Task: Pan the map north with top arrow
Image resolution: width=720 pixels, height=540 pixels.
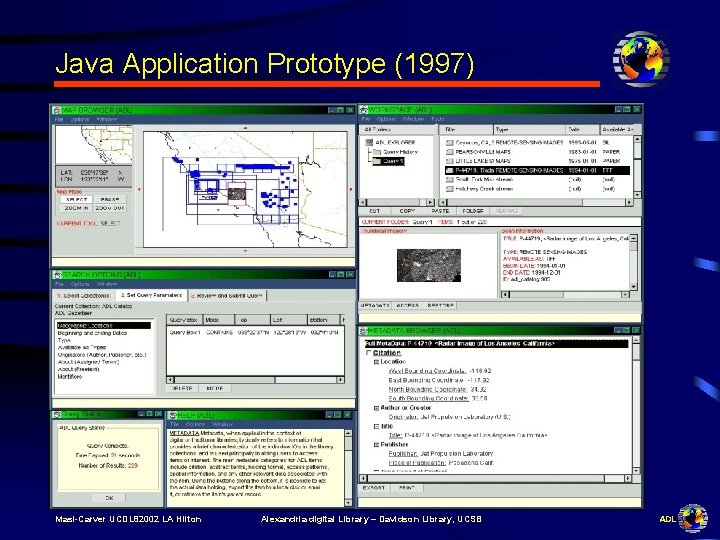Action: [x=245, y=128]
